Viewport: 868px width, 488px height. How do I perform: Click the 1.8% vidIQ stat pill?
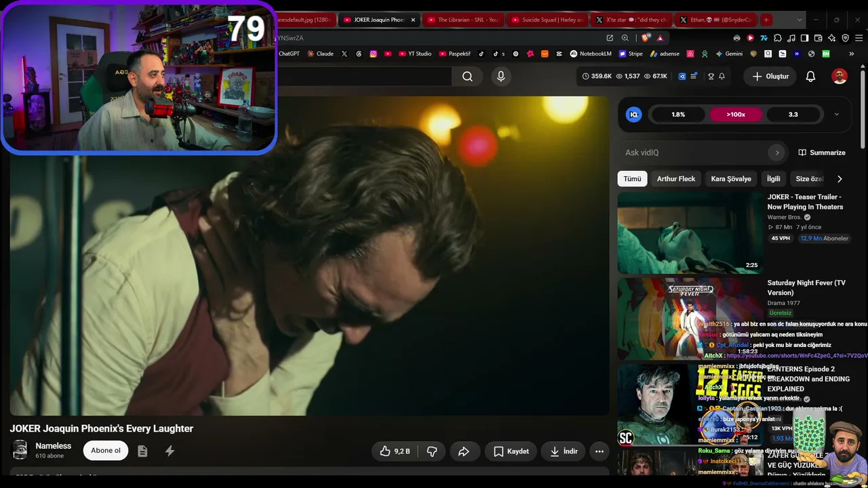click(678, 115)
